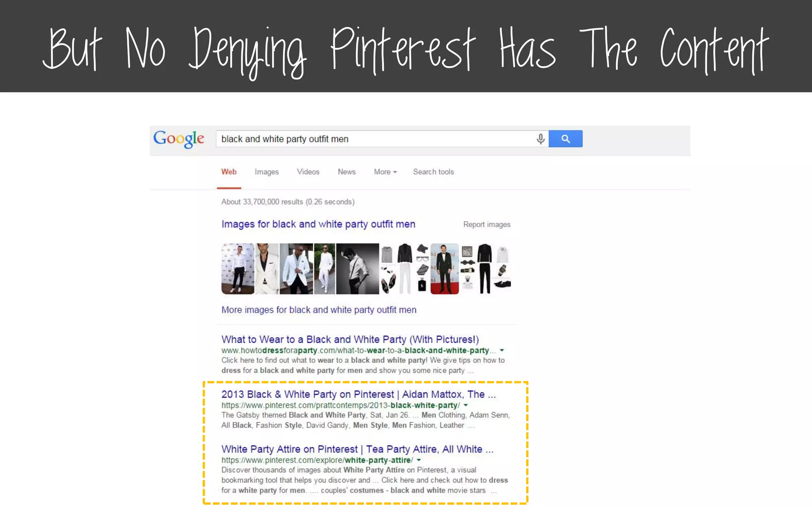This screenshot has width=812, height=508.
Task: Open 'What to Wear to a Black and White Party' result
Action: click(x=350, y=340)
